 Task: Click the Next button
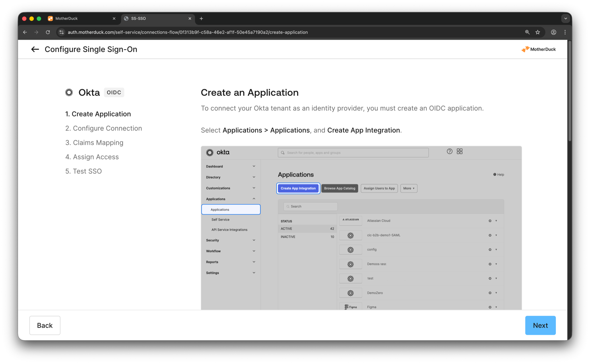[x=540, y=325]
